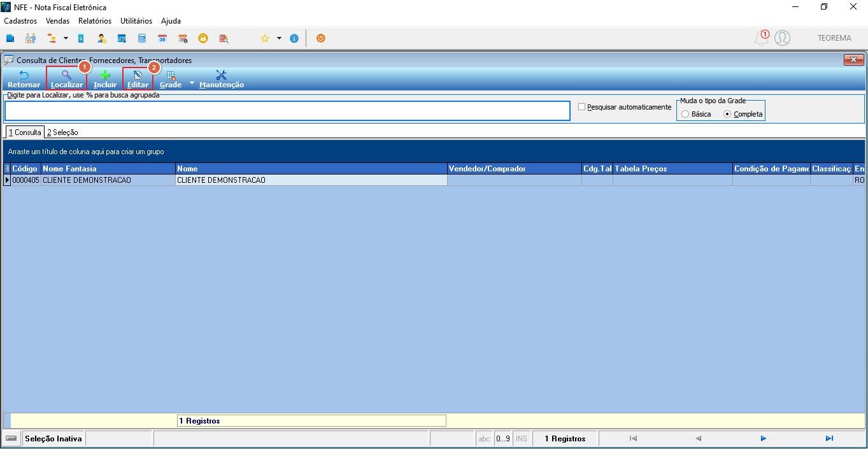868x449 pixels.
Task: Click the calendar 30 icon
Action: click(162, 38)
